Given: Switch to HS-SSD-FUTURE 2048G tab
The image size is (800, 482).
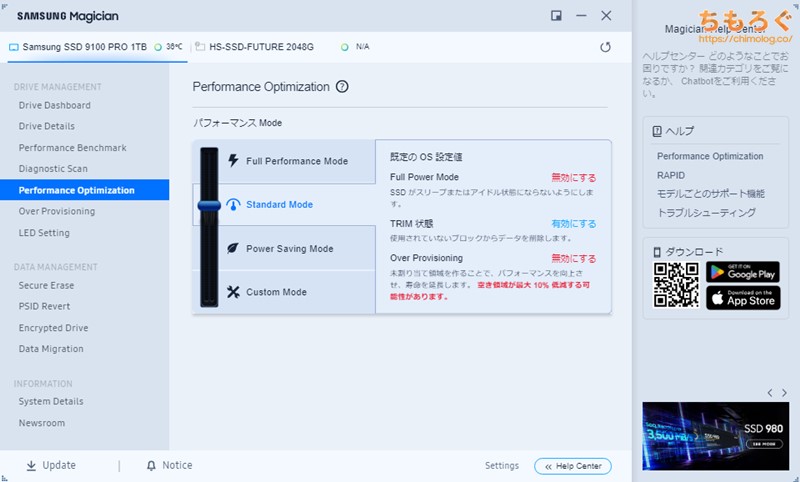Looking at the screenshot, I should point(261,47).
